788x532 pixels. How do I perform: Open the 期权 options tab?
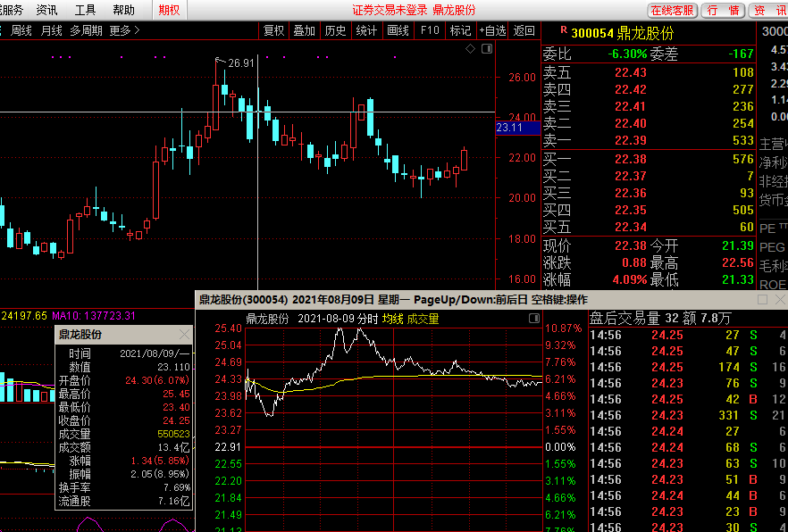[x=169, y=10]
